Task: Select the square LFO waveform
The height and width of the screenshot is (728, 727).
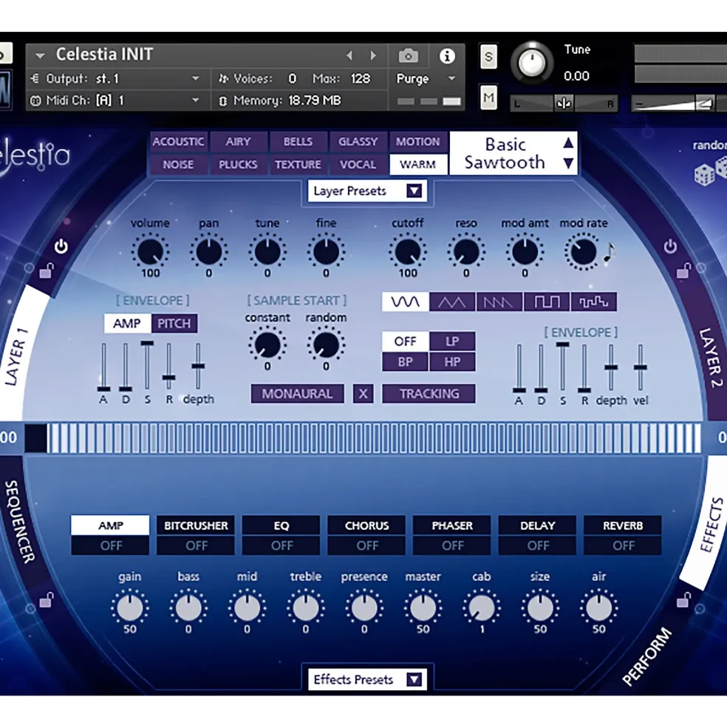Action: tap(547, 302)
